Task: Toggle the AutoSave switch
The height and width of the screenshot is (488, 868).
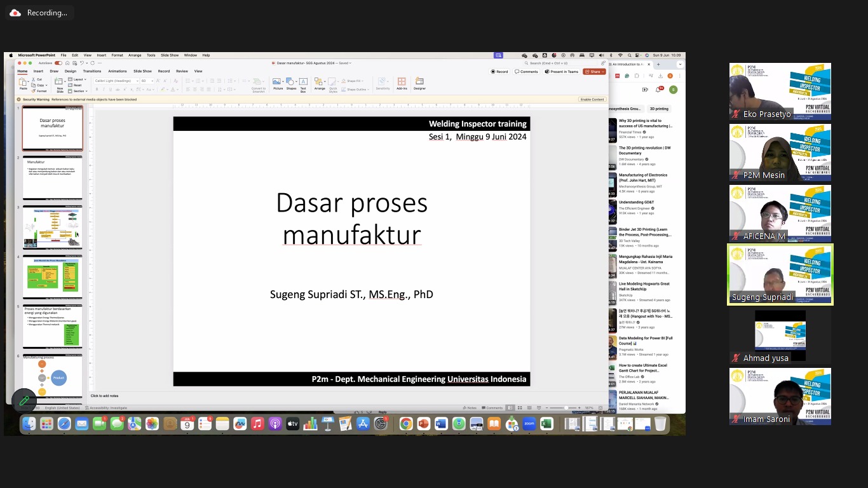Action: [x=58, y=63]
